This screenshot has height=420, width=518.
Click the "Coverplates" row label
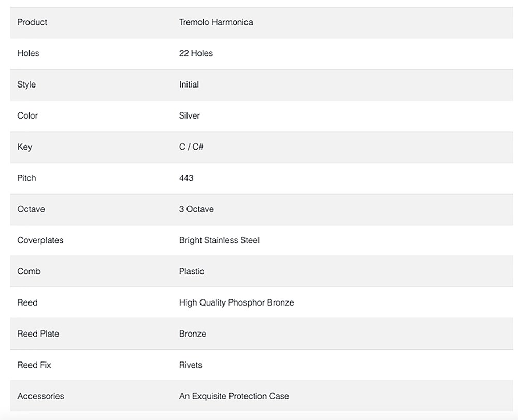(40, 240)
